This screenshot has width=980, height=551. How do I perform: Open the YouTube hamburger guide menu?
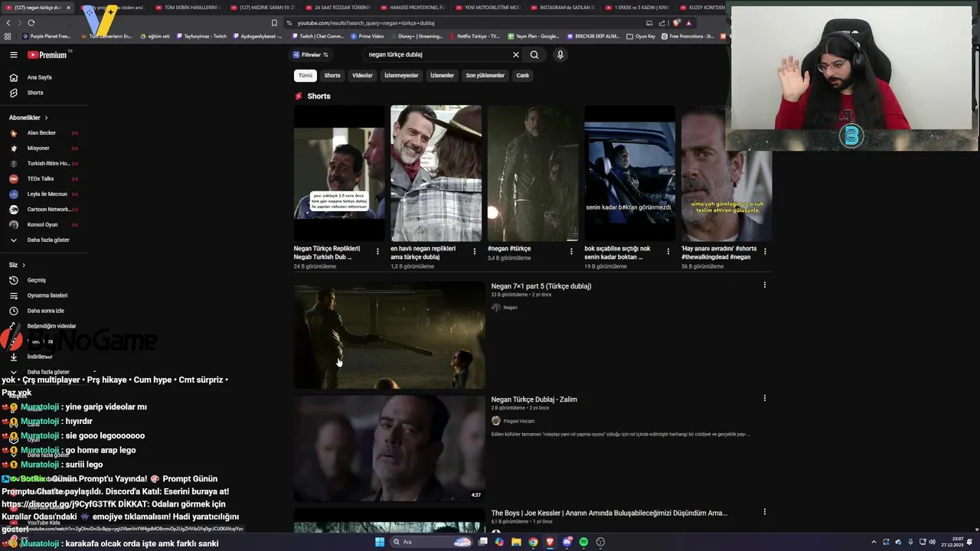(13, 55)
